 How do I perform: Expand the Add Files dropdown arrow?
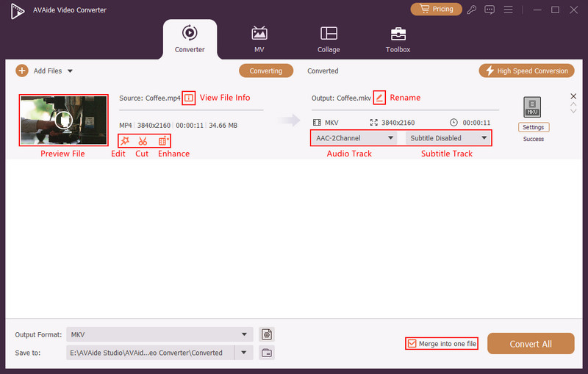pyautogui.click(x=70, y=71)
